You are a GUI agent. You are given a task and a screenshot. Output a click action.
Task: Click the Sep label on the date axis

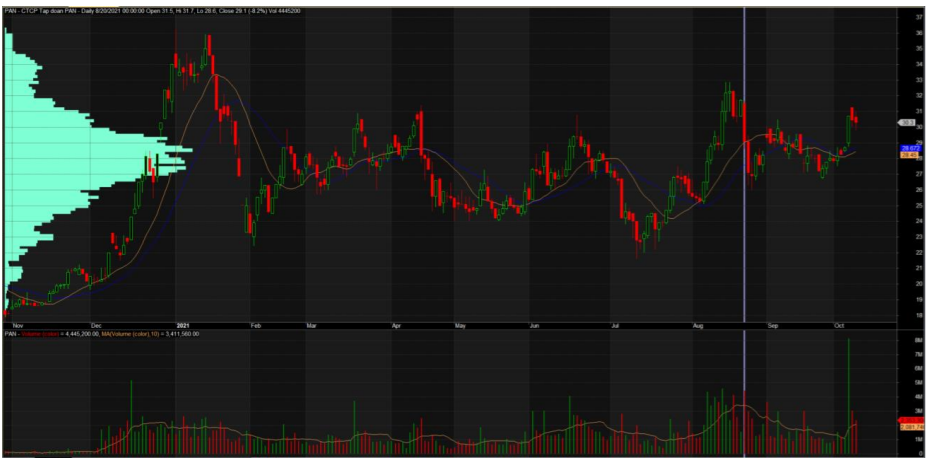(x=773, y=325)
